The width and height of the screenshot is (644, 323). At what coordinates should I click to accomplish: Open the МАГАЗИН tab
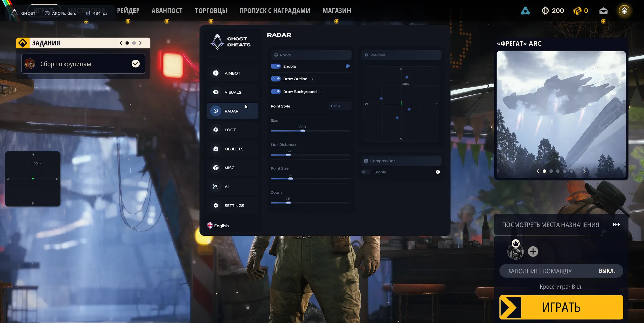click(x=337, y=11)
